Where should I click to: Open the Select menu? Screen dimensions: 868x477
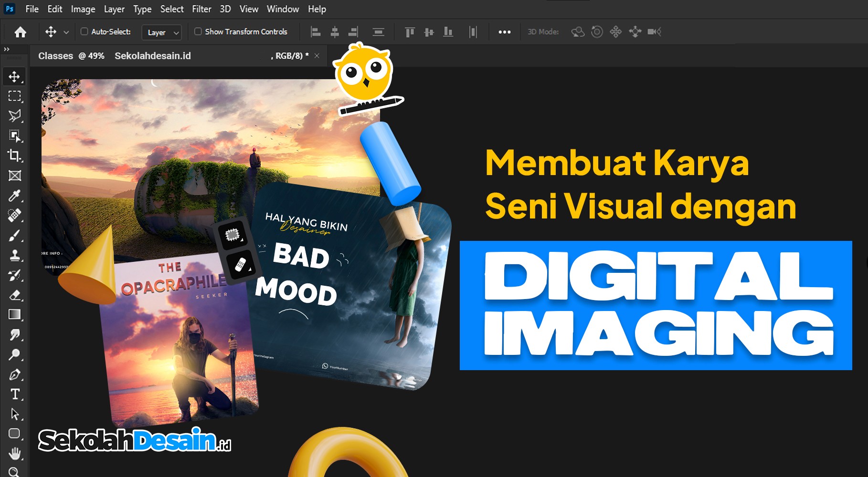click(x=172, y=9)
